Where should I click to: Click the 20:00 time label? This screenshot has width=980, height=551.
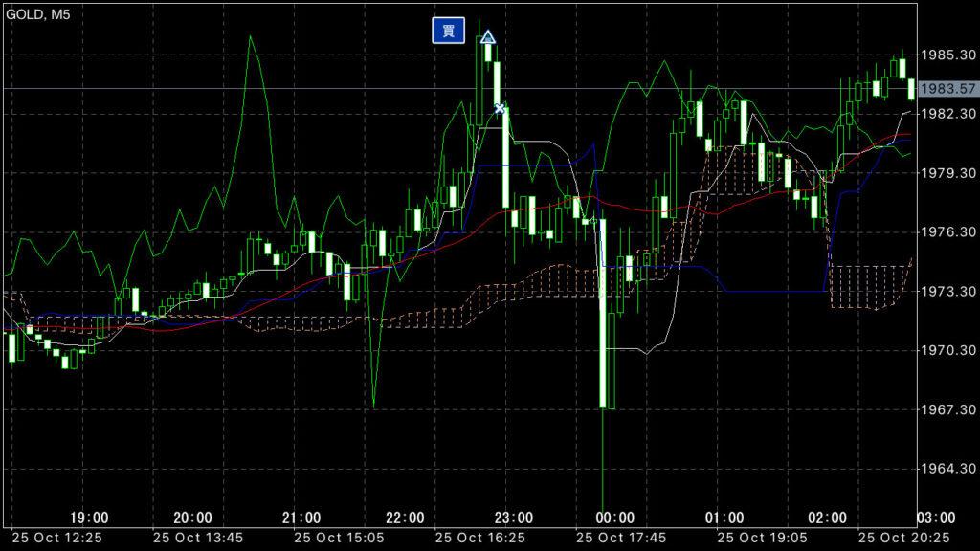coord(192,518)
